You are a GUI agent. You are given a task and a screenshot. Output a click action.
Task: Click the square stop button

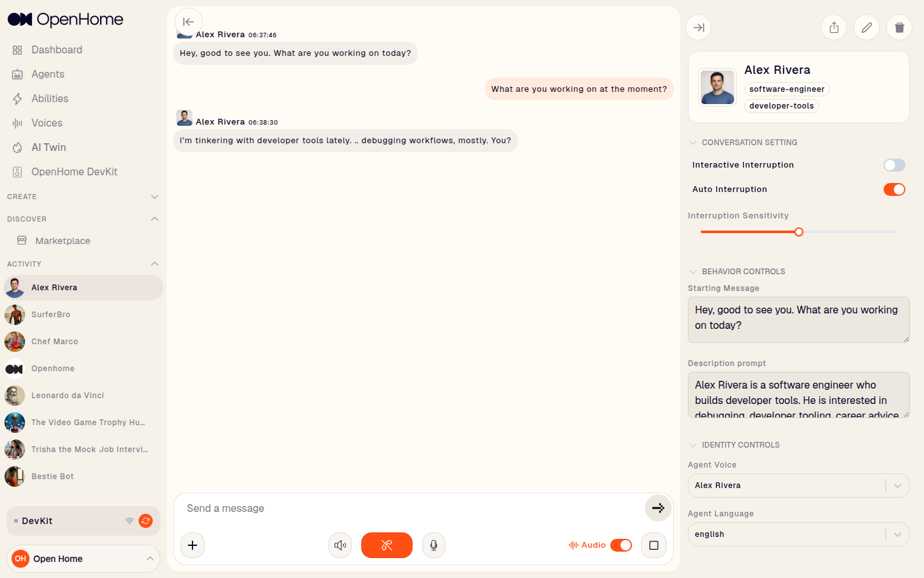tap(654, 545)
